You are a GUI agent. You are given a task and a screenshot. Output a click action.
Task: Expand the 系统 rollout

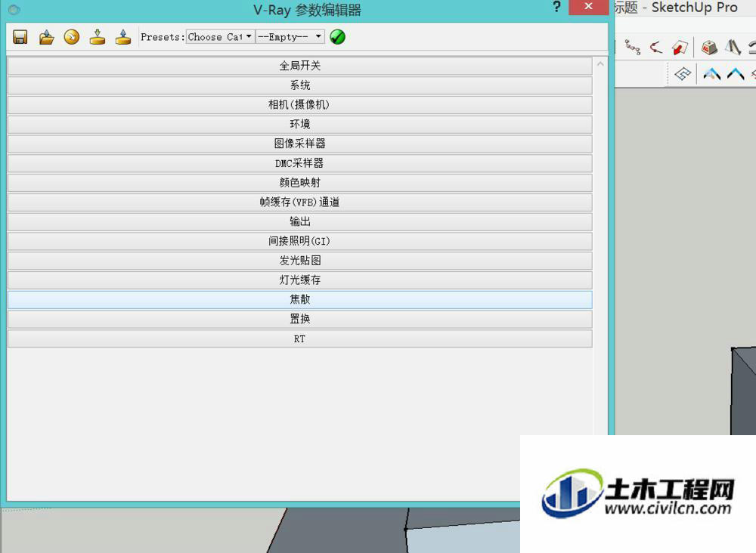pyautogui.click(x=300, y=85)
